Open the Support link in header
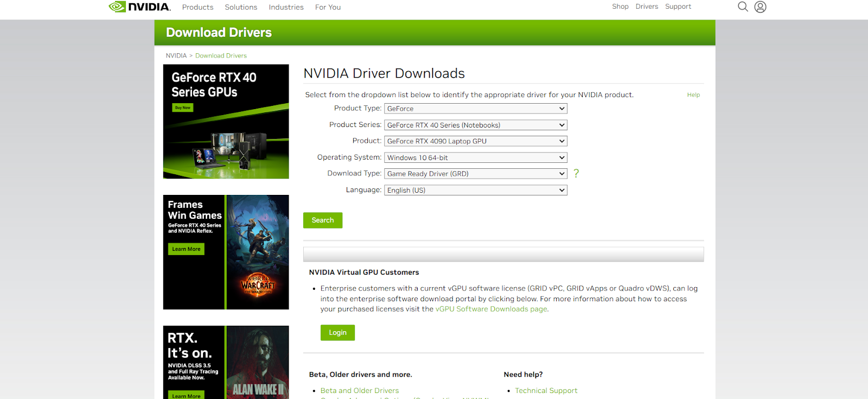 tap(678, 7)
